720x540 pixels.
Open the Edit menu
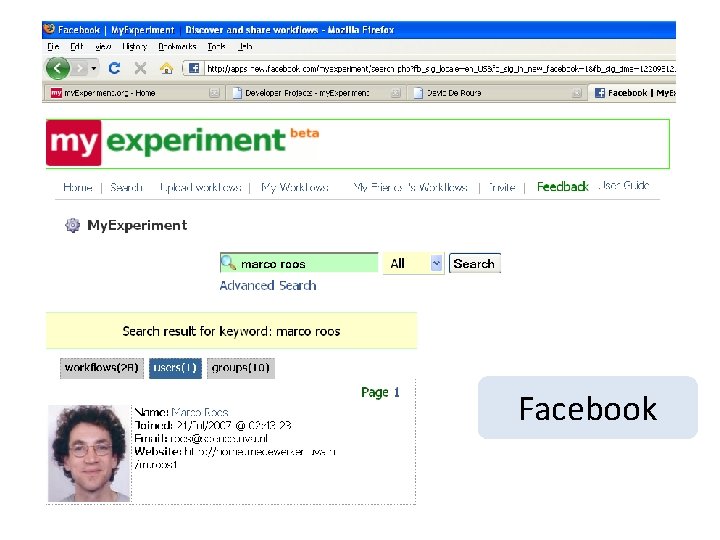point(77,46)
